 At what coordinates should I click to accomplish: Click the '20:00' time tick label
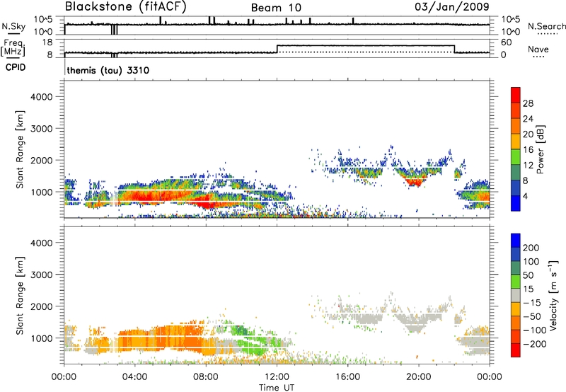click(419, 377)
